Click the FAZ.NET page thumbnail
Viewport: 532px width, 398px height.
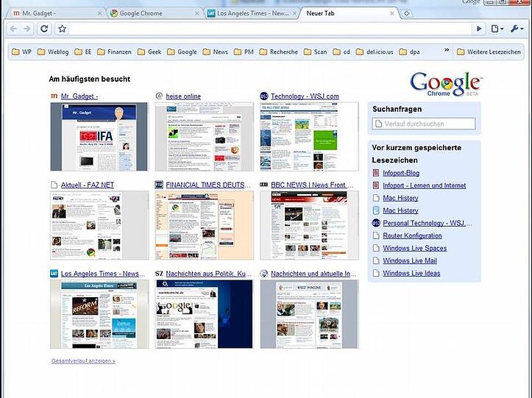(99, 225)
